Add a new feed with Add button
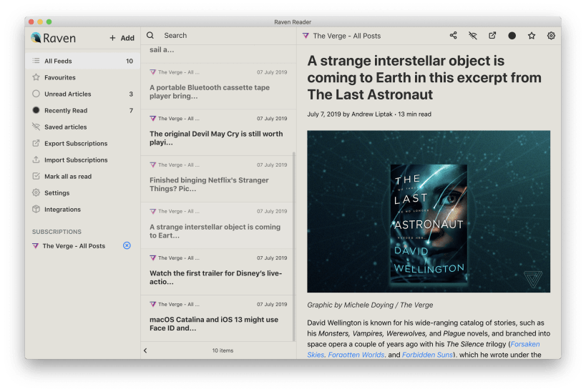586x392 pixels. click(x=122, y=38)
